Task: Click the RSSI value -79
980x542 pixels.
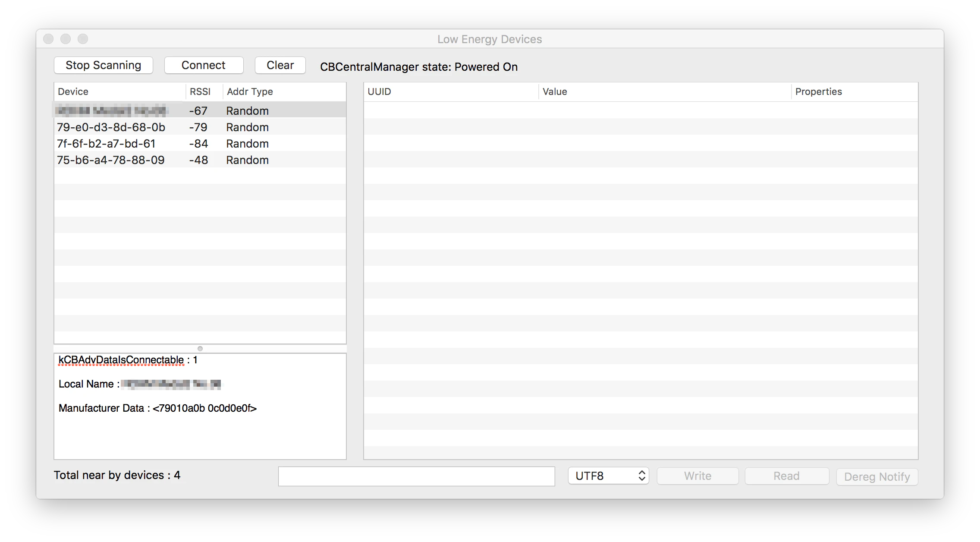Action: pyautogui.click(x=198, y=127)
